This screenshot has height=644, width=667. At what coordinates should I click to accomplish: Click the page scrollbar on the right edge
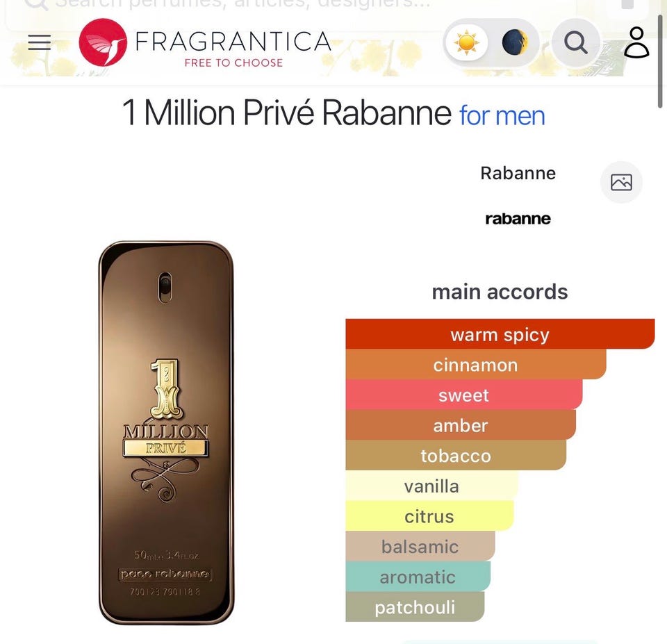(660, 61)
